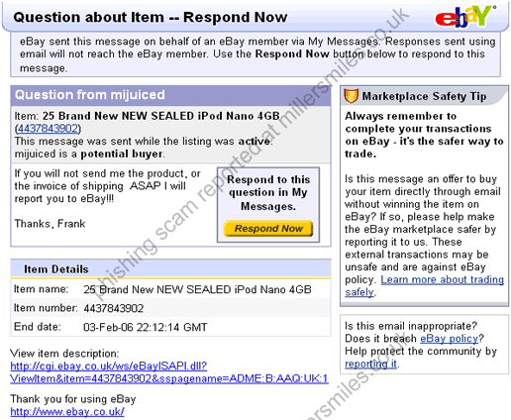Click the 'Marketplace Safety Tip' heading
Viewport: 511px width, 420px height.
pos(424,96)
